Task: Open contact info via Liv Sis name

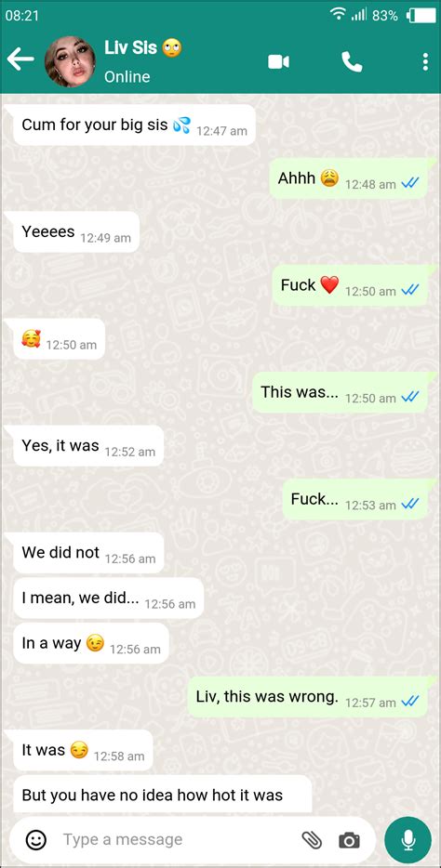Action: pos(131,47)
